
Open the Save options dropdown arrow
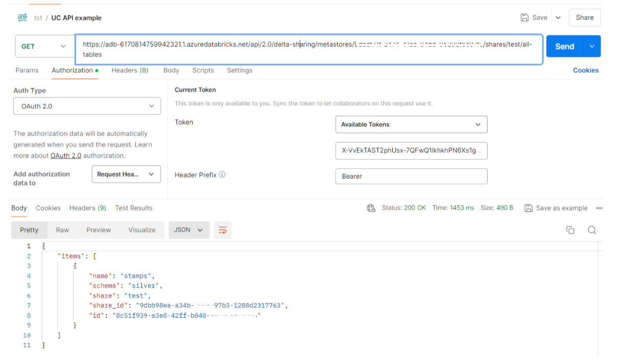[558, 17]
